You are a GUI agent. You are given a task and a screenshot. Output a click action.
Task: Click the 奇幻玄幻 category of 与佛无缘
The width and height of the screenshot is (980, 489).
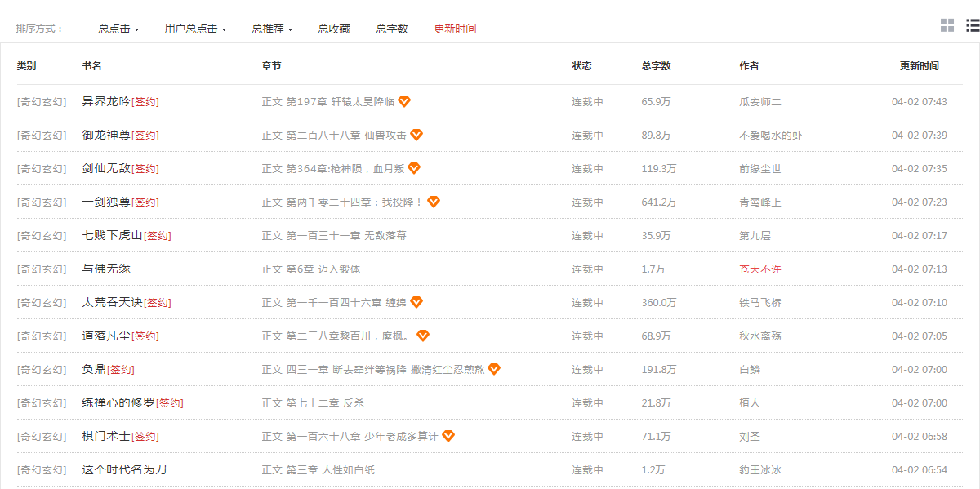[x=42, y=269]
